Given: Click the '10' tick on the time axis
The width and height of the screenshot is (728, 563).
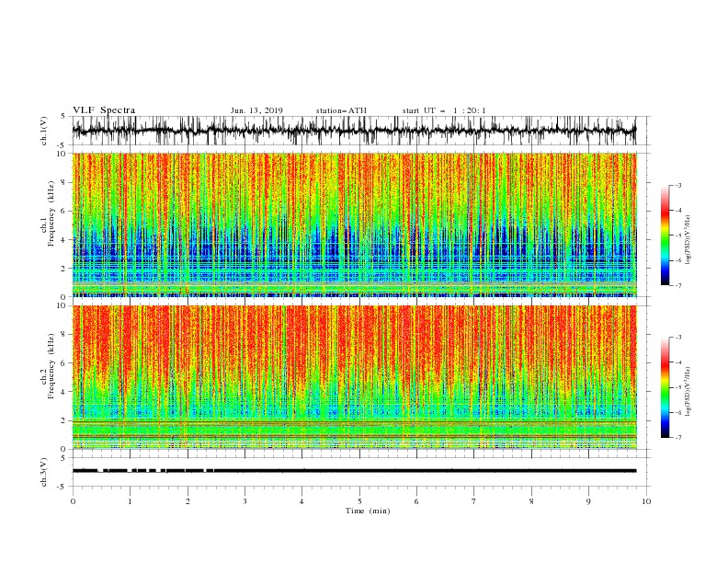Looking at the screenshot, I should pos(646,501).
